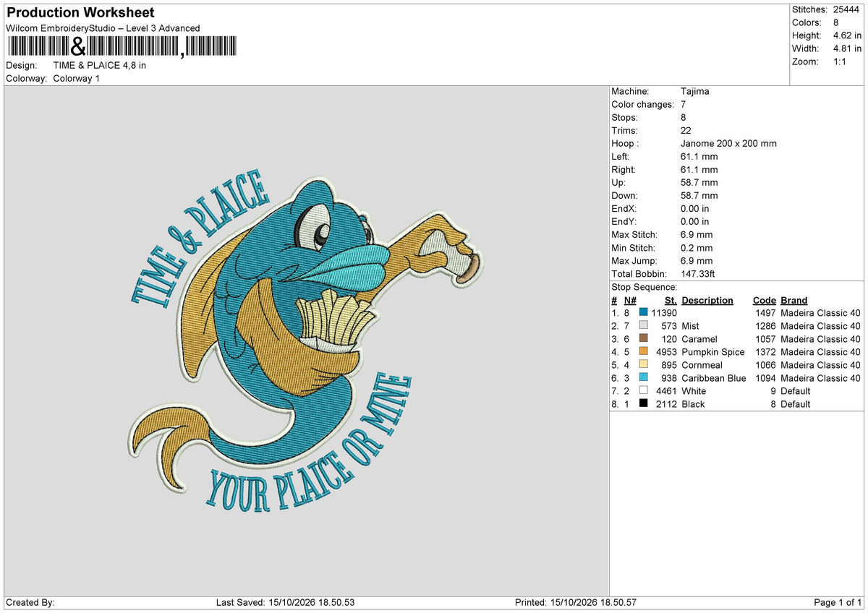The height and width of the screenshot is (613, 868).
Task: Click code 1057 in the Caramel row
Action: 765,339
